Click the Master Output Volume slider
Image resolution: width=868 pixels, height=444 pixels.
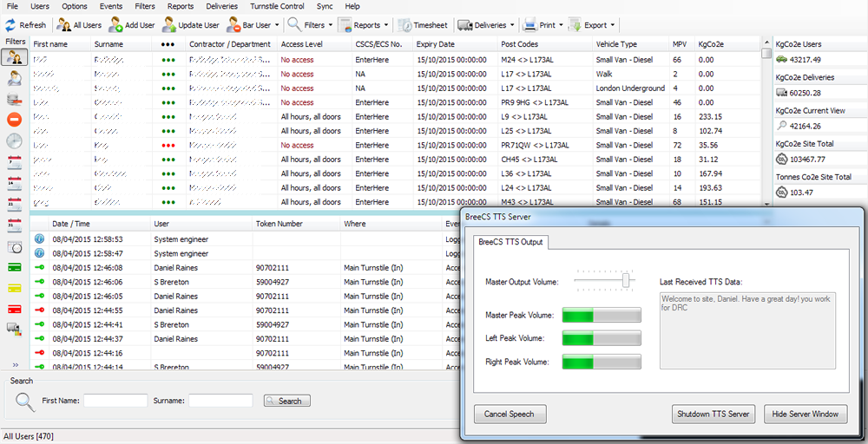click(624, 281)
